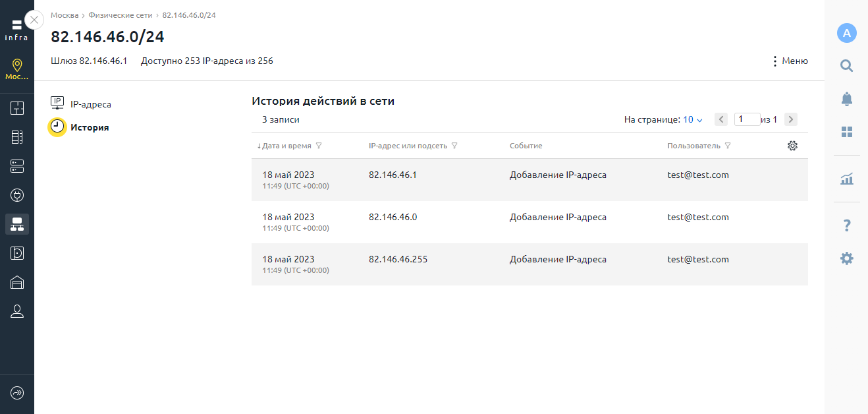Open settings gear in right panel

[x=846, y=258]
